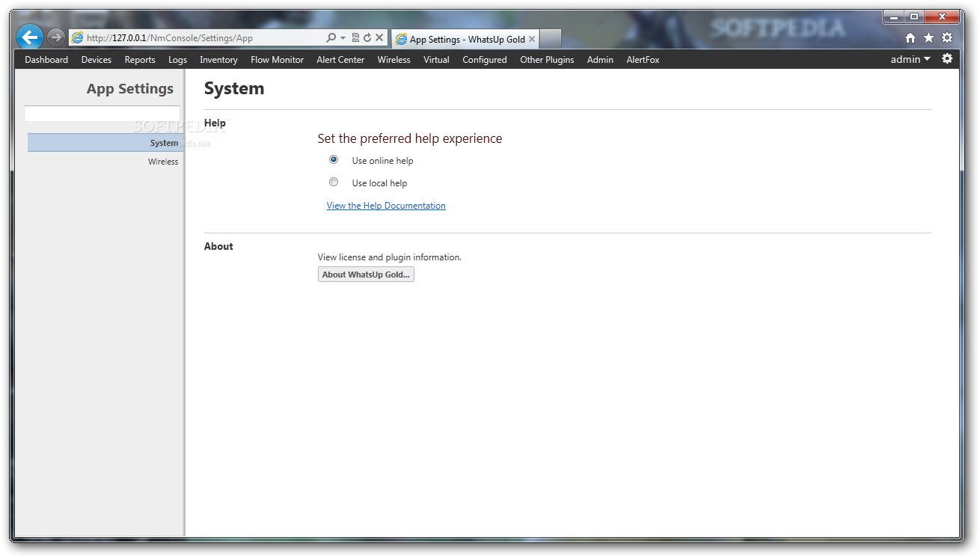Image resolution: width=980 pixels, height=558 pixels.
Task: Open the Logs menu
Action: pyautogui.click(x=178, y=60)
